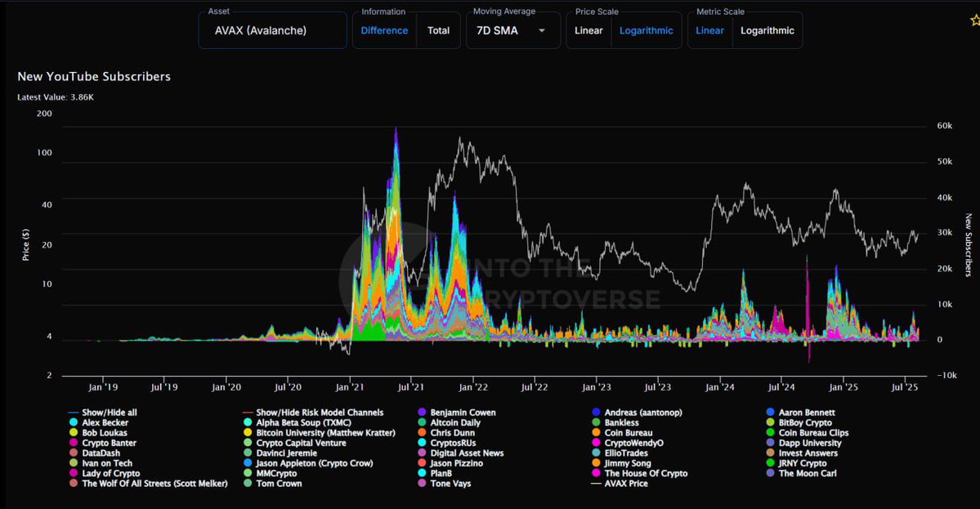Click the Jason Appleton (Crypto Crow) legend dot
This screenshot has width=980, height=509.
248,463
